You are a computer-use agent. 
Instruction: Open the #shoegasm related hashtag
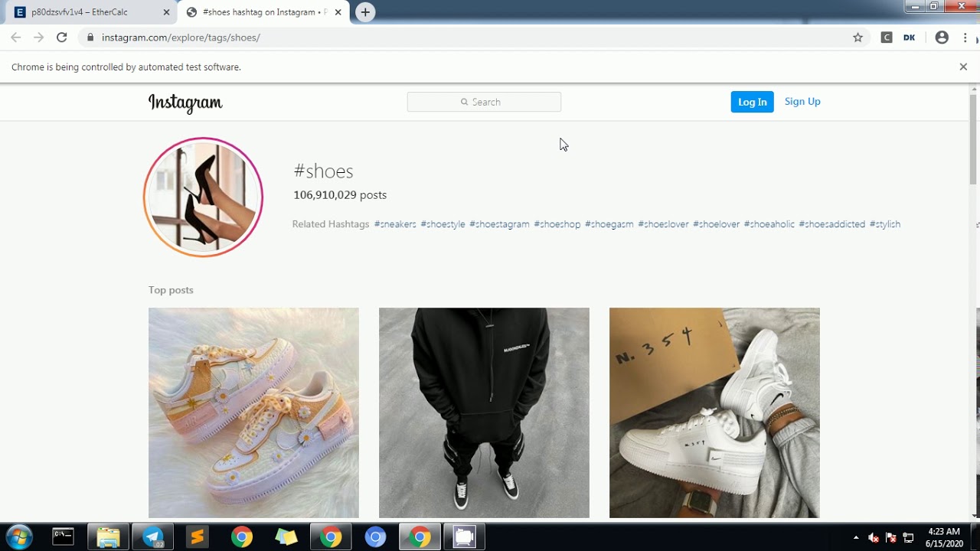[609, 224]
